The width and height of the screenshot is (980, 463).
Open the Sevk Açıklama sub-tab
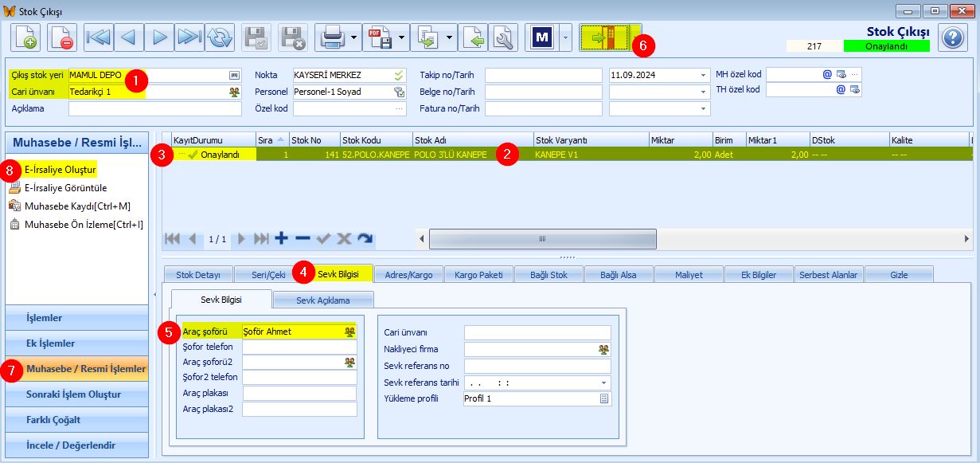tap(322, 300)
